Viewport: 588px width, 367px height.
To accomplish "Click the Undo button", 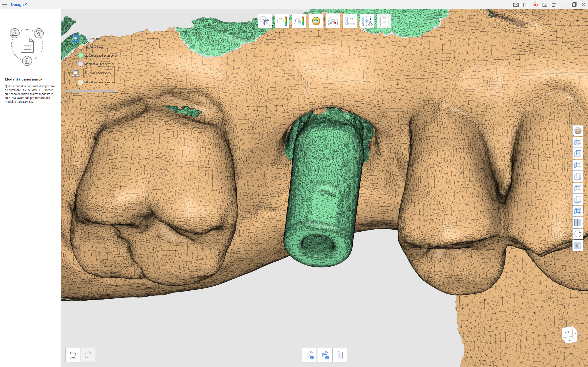I will 73,355.
